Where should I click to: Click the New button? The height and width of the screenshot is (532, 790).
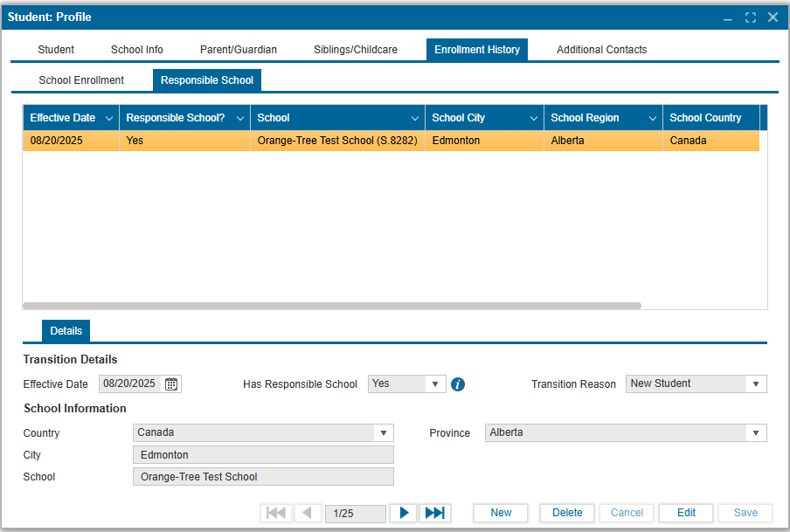(501, 513)
